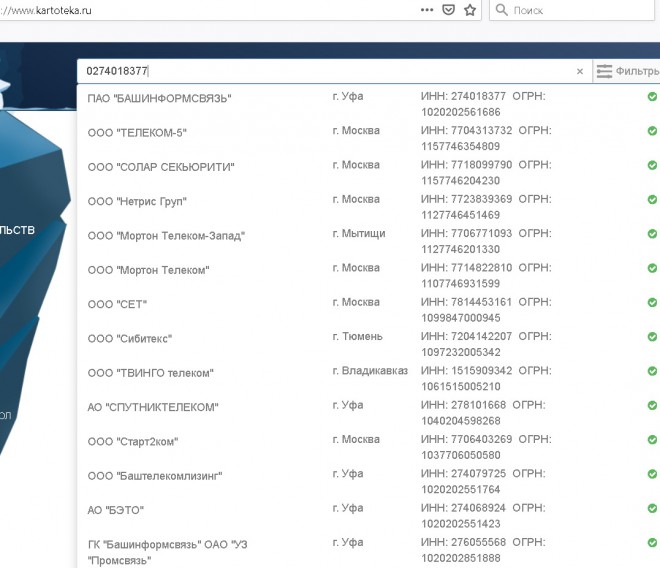Click OGRN 1157746204230 value

pos(460,181)
